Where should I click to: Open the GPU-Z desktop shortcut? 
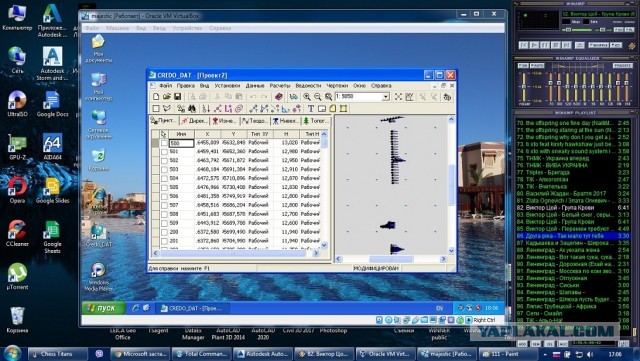(17, 147)
